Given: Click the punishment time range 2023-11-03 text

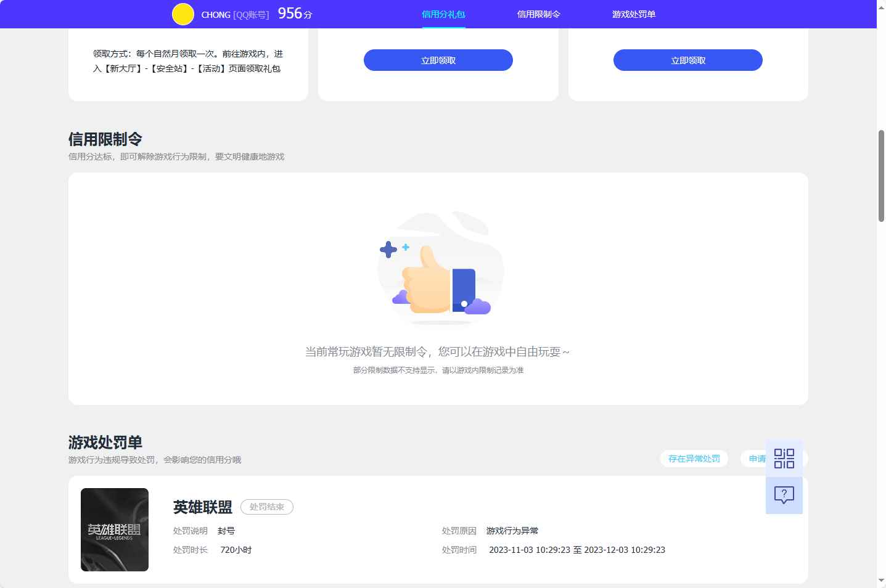Looking at the screenshot, I should coord(577,550).
